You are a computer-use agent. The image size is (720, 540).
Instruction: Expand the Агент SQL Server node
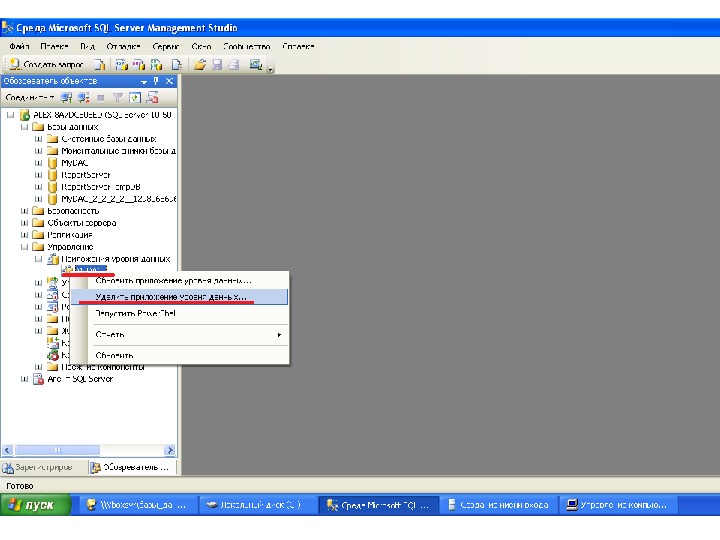tap(24, 379)
